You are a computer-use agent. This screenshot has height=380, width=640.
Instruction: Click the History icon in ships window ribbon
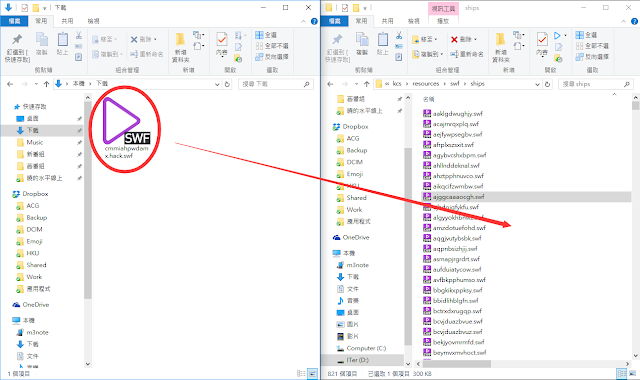[x=558, y=59]
